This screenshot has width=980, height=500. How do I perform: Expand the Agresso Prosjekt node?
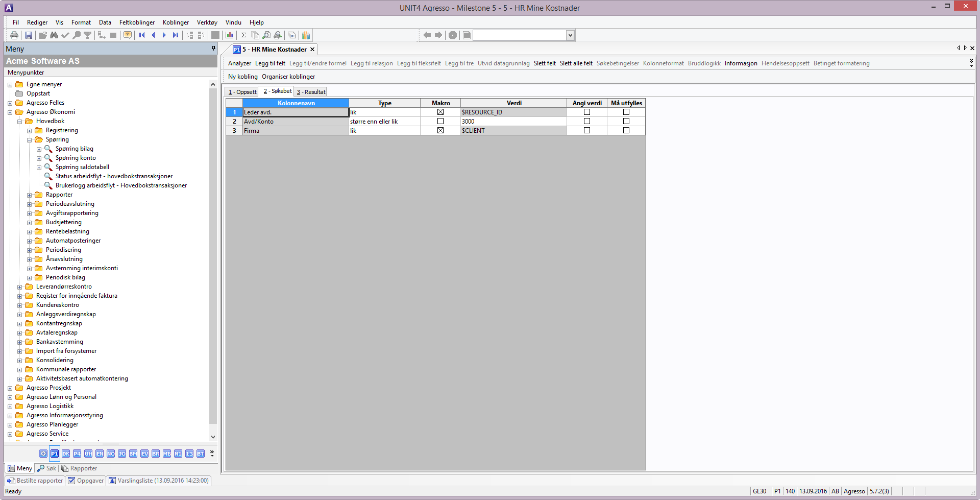point(10,388)
